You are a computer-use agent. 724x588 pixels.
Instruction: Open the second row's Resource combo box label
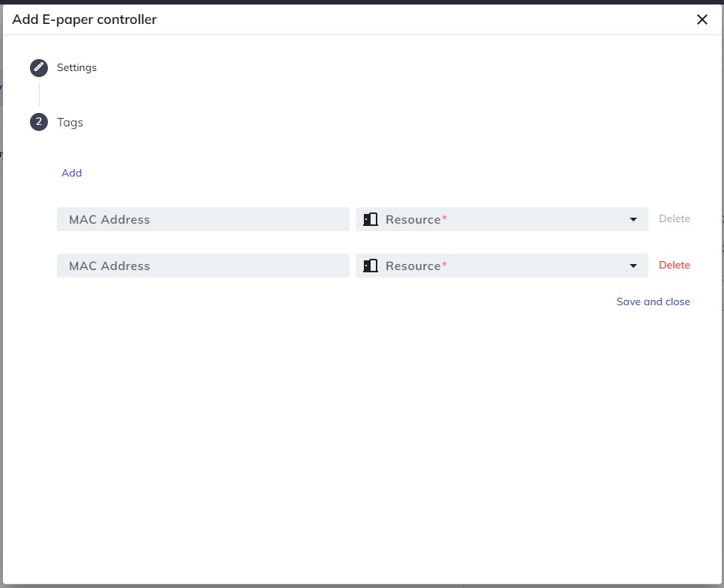tap(413, 266)
